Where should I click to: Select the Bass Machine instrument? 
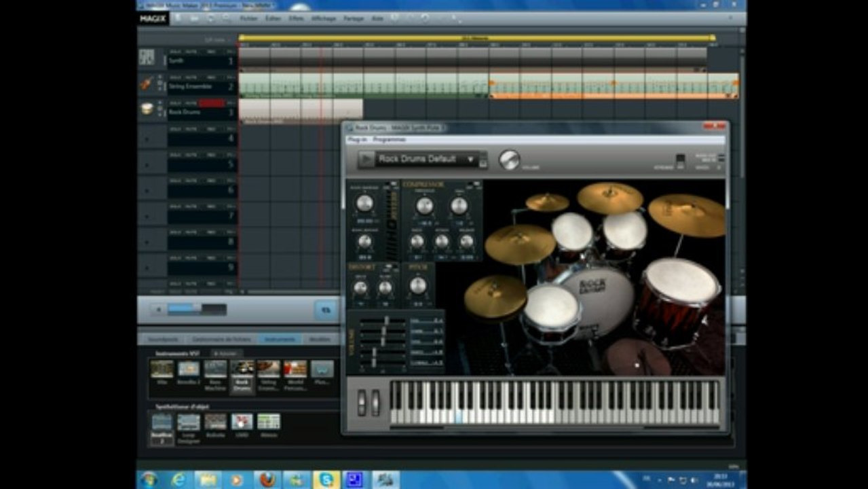pos(216,375)
